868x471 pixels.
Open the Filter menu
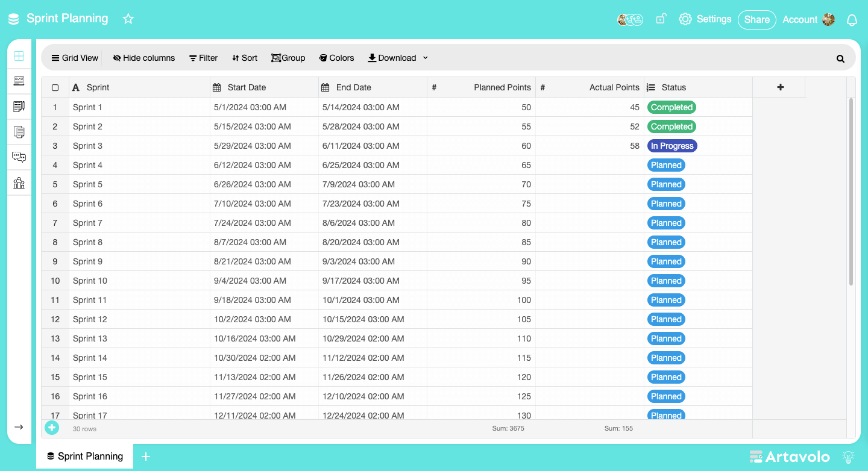pyautogui.click(x=204, y=58)
